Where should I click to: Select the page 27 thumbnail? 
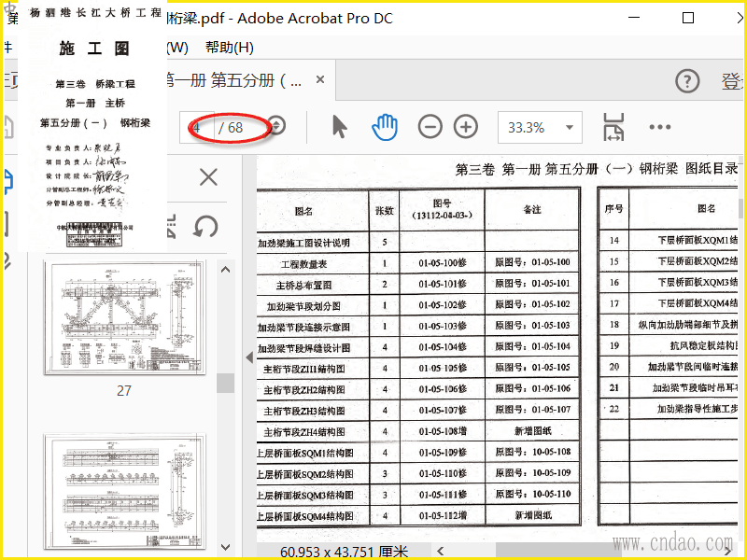125,317
